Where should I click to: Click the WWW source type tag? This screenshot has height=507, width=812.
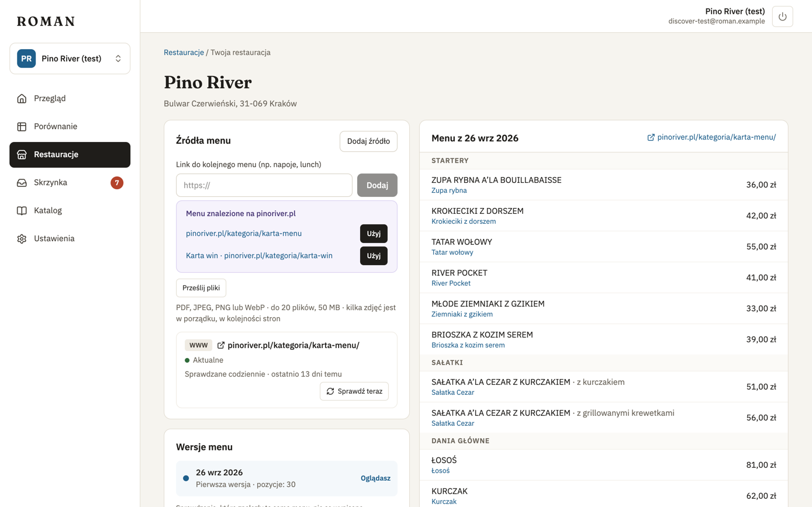198,345
